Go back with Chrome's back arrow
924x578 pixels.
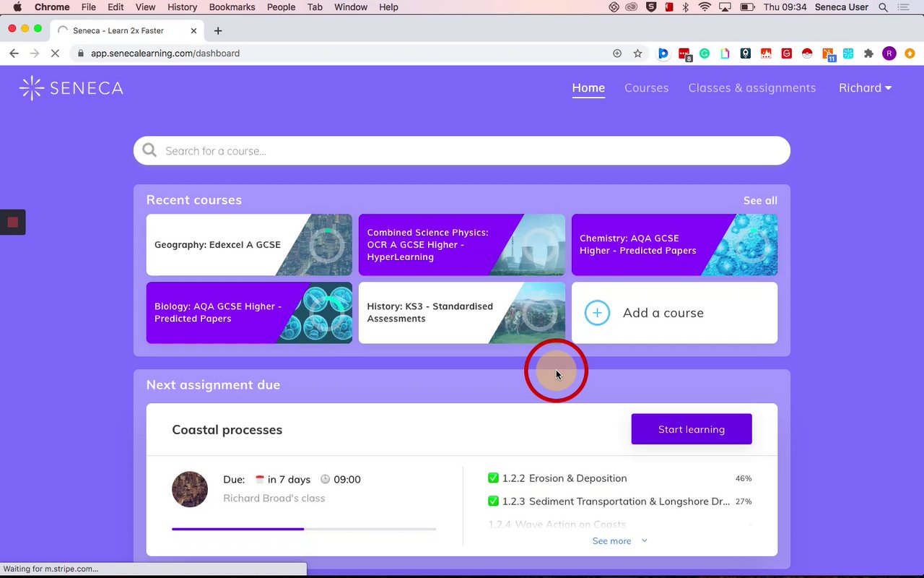[x=14, y=53]
